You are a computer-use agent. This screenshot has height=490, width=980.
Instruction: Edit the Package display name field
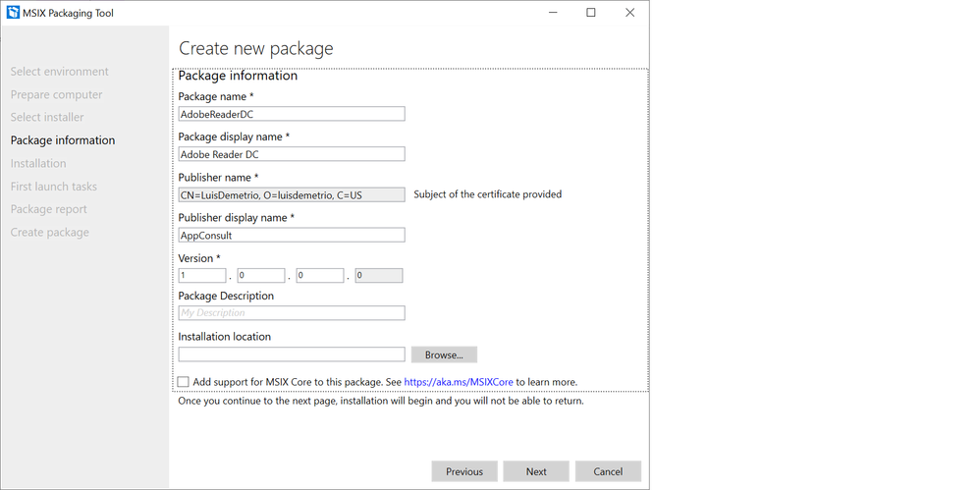coord(292,154)
